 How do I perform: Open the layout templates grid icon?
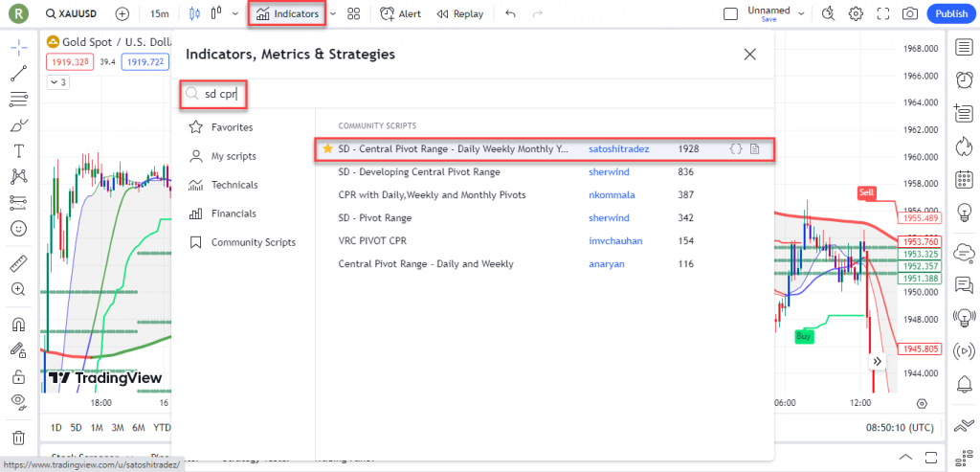coord(354,13)
